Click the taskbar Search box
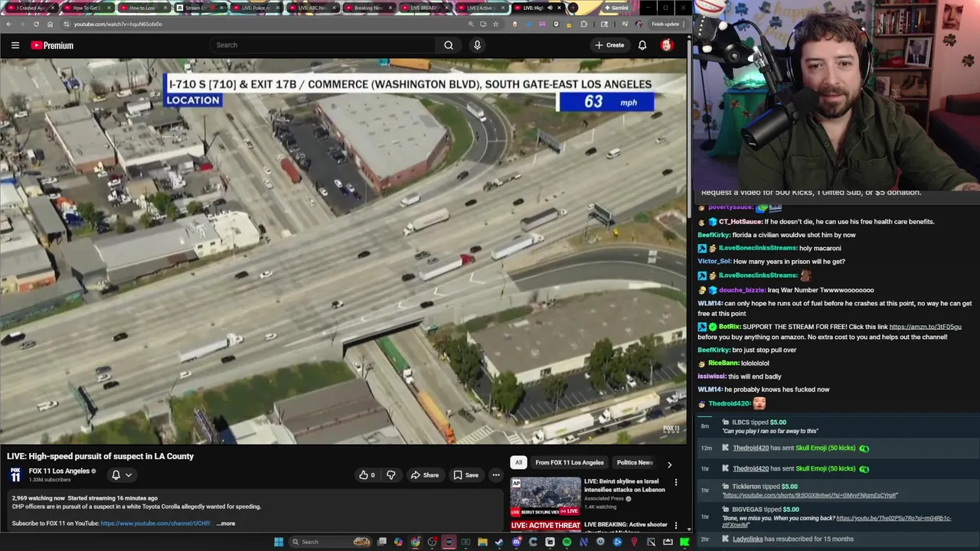Screen dimensions: 980x551 (330, 542)
